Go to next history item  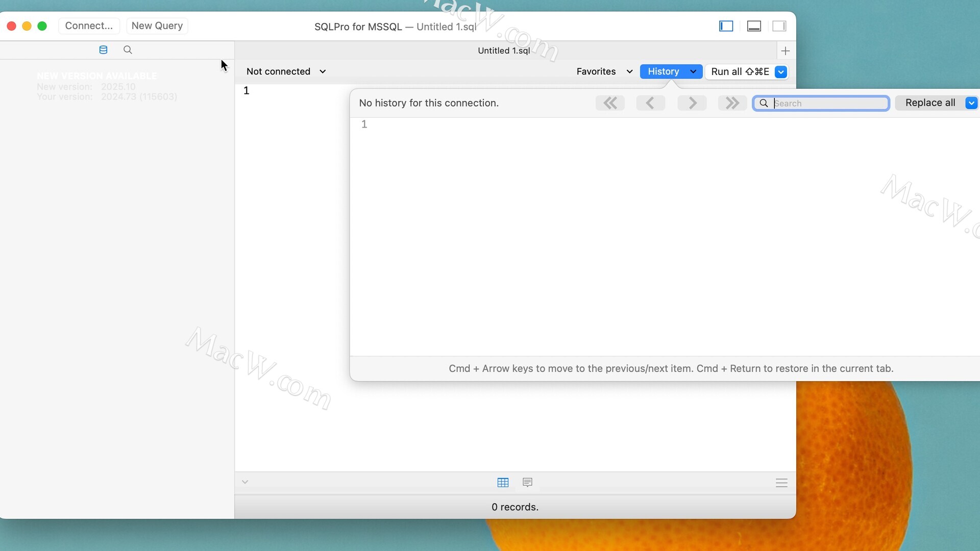tap(692, 103)
